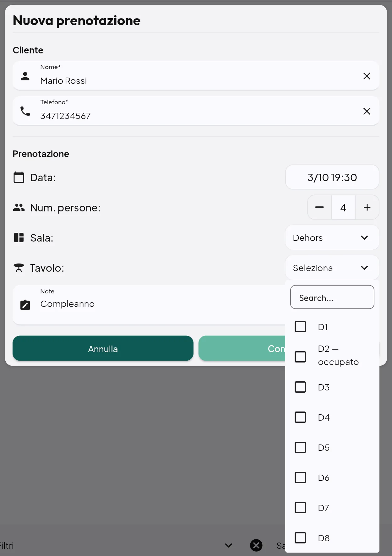Check the D7 table checkbox
Screen dimensions: 392x556
click(300, 508)
